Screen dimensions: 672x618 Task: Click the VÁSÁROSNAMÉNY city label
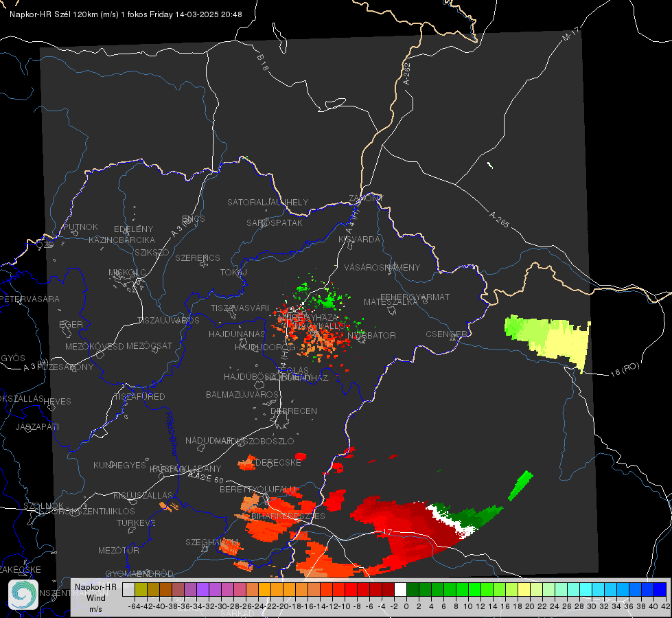382,267
